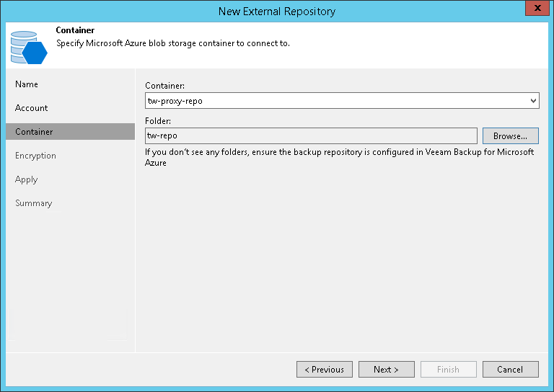
Task: Jump to the Encryption wizard step
Action: click(35, 156)
